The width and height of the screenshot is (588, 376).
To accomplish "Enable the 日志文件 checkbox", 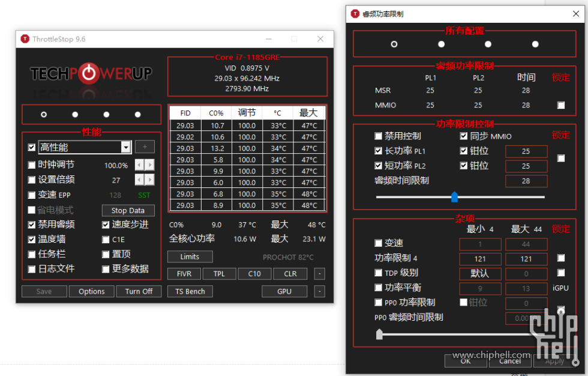I will [x=31, y=268].
